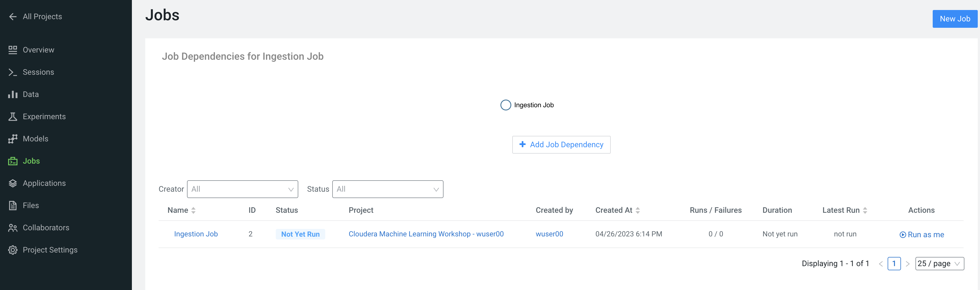This screenshot has height=290, width=980.
Task: Click the Ingestion Job node label
Action: 534,105
